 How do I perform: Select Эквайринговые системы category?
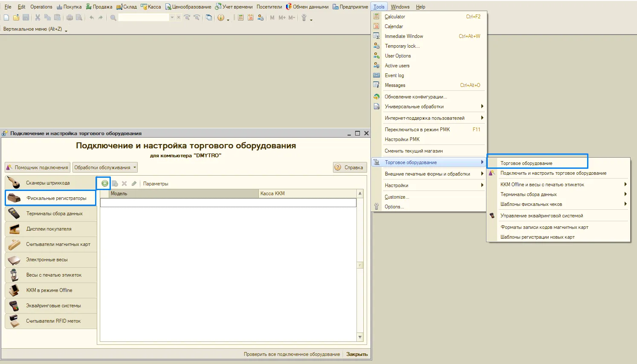[x=51, y=306]
